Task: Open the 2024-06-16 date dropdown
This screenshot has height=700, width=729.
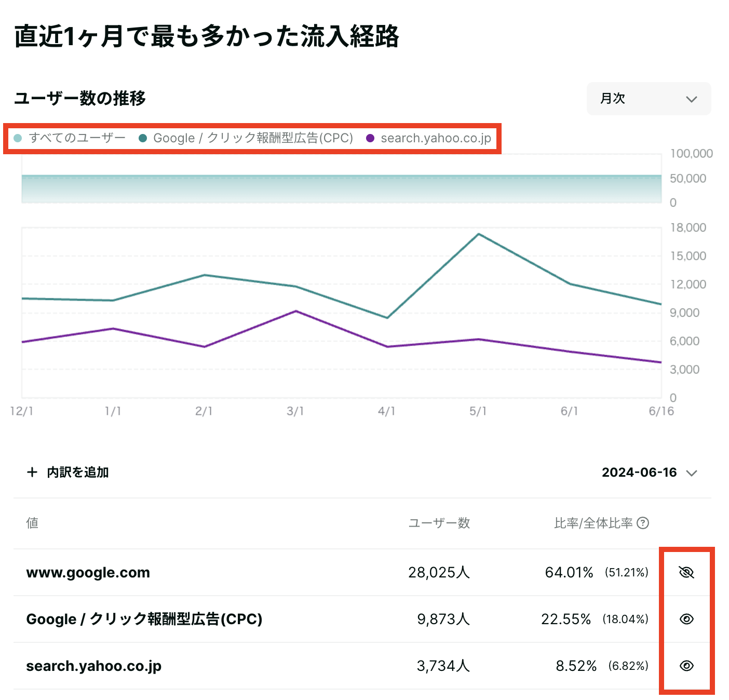Action: point(649,473)
